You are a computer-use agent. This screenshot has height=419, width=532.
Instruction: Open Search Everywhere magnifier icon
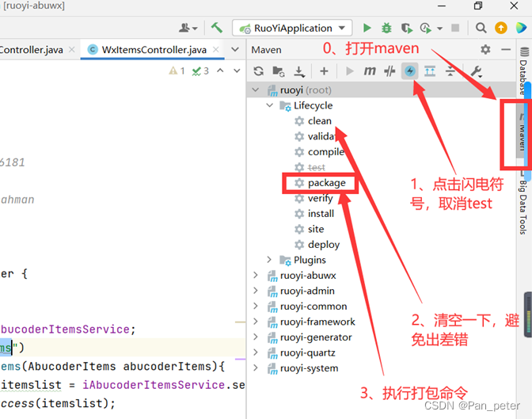481,28
